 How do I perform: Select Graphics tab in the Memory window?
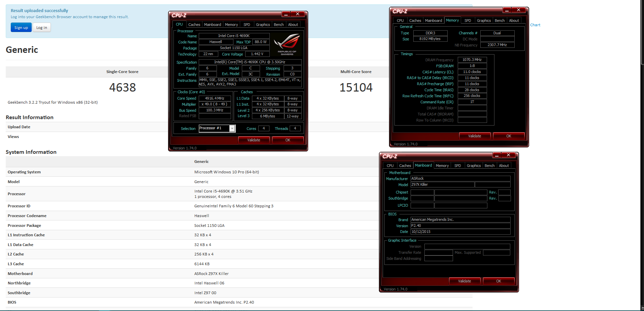484,21
